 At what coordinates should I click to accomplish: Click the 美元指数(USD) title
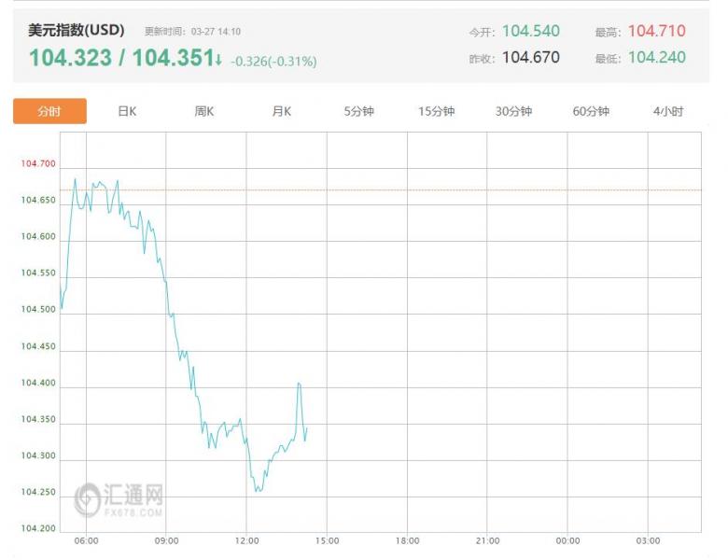pyautogui.click(x=76, y=31)
